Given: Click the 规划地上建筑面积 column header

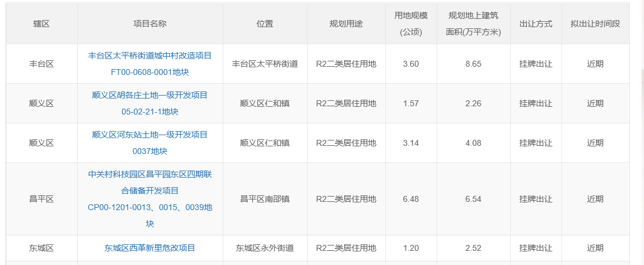Looking at the screenshot, I should (473, 24).
